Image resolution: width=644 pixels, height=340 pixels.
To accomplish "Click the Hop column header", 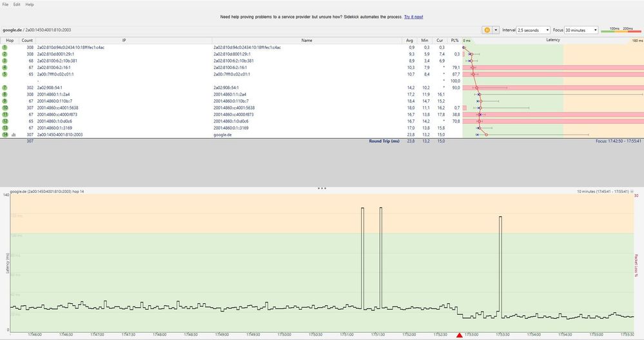I will (10, 40).
